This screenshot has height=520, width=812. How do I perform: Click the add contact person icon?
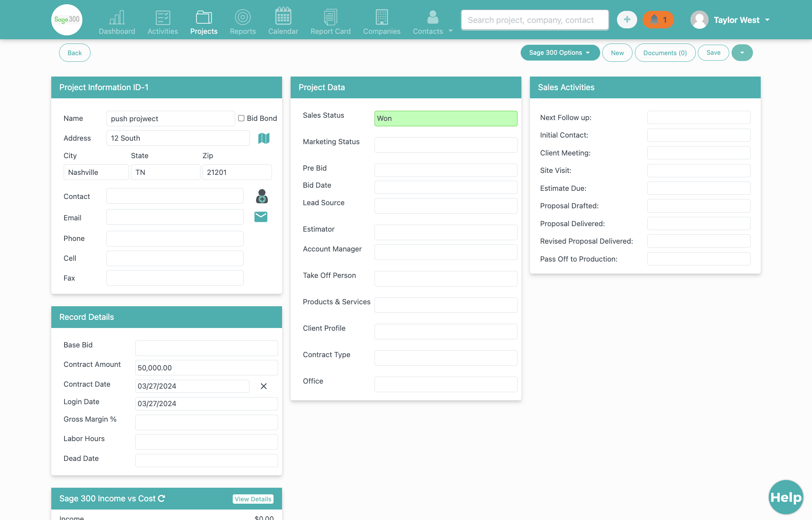tap(262, 196)
